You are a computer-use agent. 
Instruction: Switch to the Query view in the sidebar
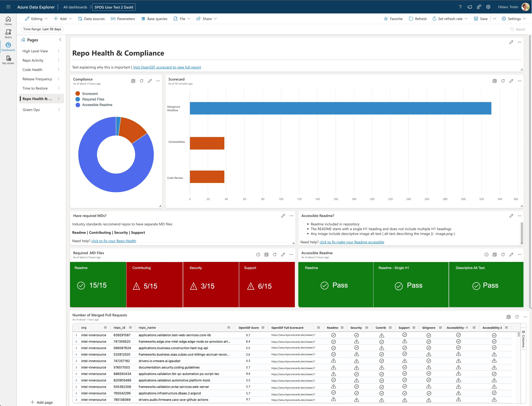8,33
